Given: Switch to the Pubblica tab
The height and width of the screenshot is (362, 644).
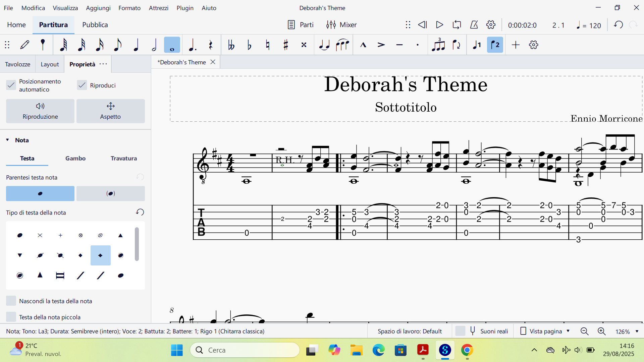Looking at the screenshot, I should (x=95, y=25).
